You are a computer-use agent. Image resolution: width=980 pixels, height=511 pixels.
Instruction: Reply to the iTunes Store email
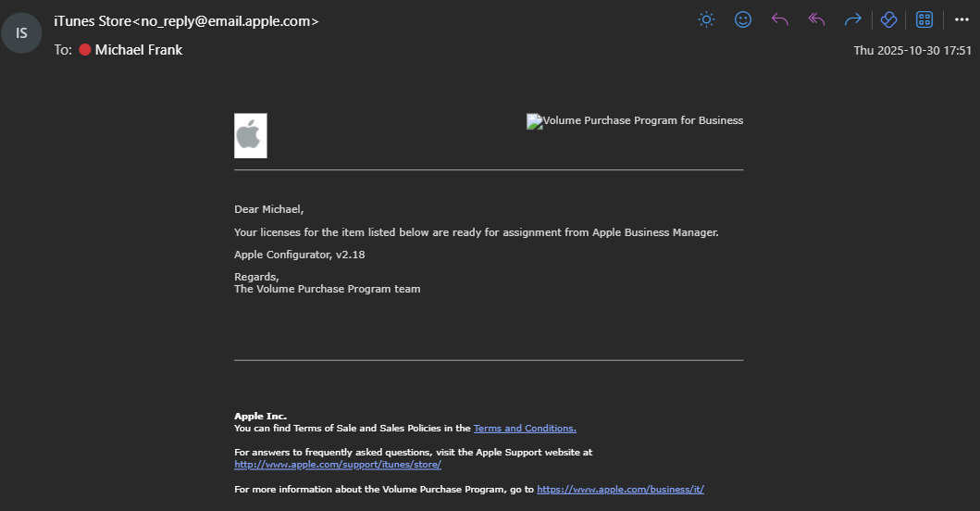point(779,19)
